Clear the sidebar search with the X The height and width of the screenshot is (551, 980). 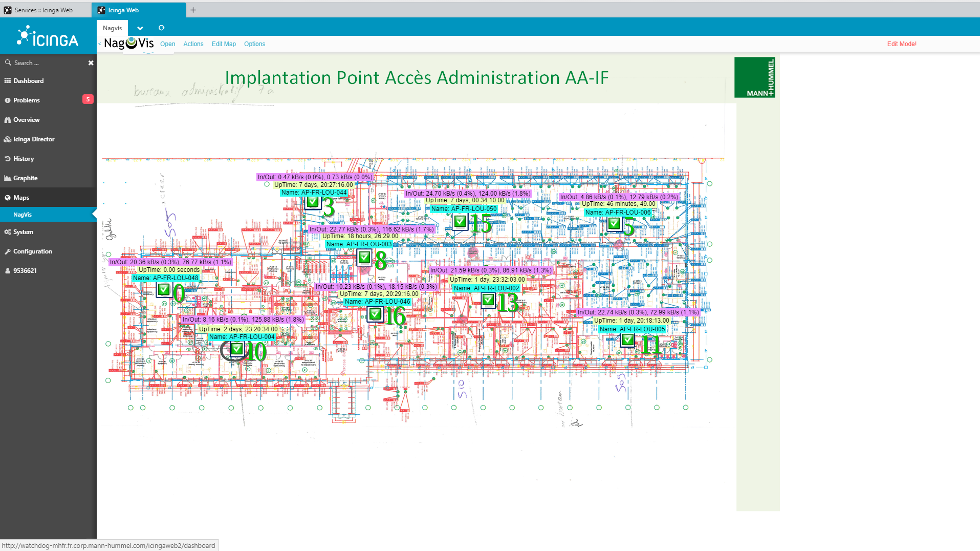click(x=91, y=63)
